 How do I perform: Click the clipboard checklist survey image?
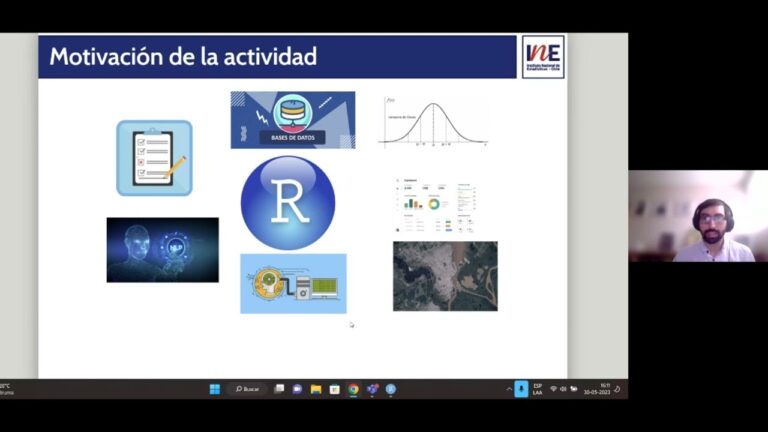pyautogui.click(x=154, y=158)
